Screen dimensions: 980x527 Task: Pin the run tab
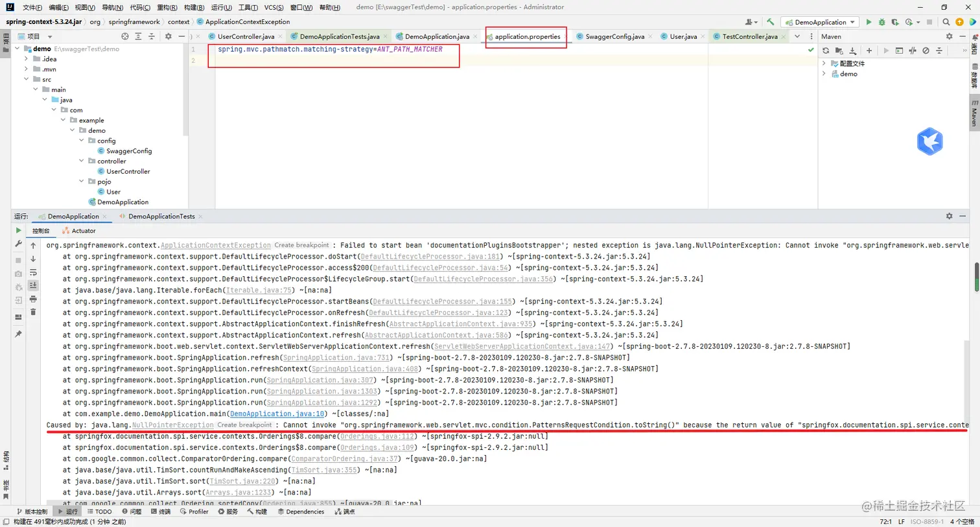point(18,334)
